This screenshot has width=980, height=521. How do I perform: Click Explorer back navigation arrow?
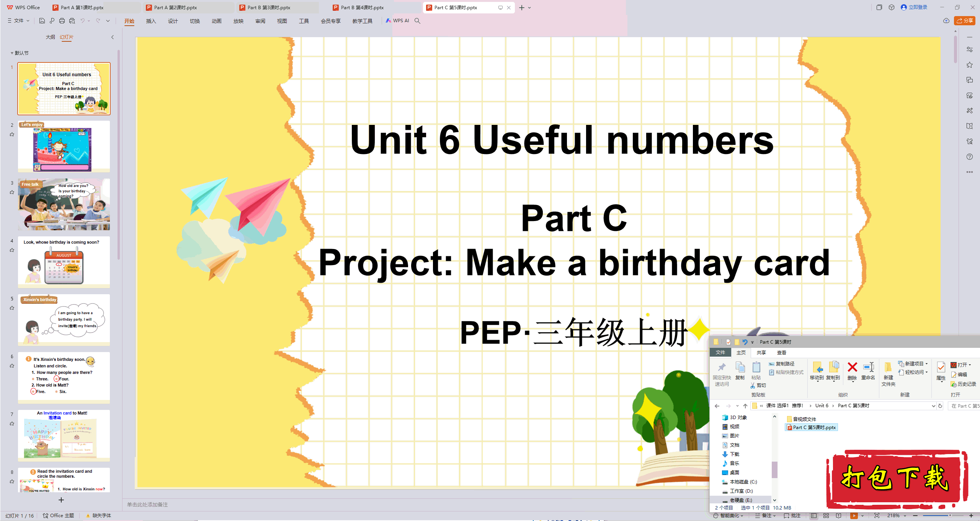click(x=717, y=406)
